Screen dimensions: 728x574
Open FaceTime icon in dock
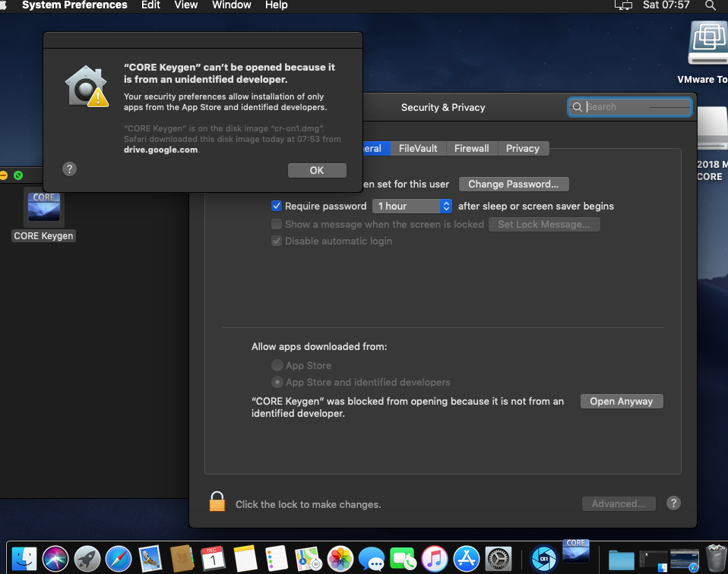(x=403, y=558)
